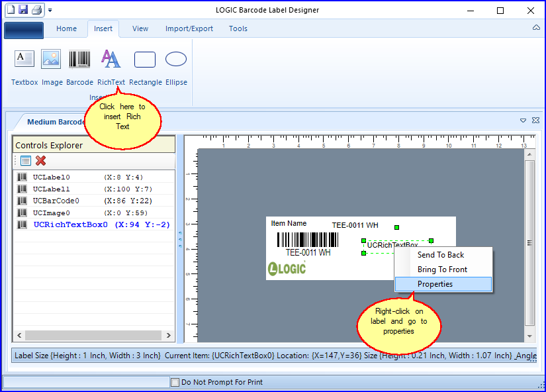The image size is (546, 392).
Task: Open the quick access toolbar customize arrow
Action: (x=50, y=10)
